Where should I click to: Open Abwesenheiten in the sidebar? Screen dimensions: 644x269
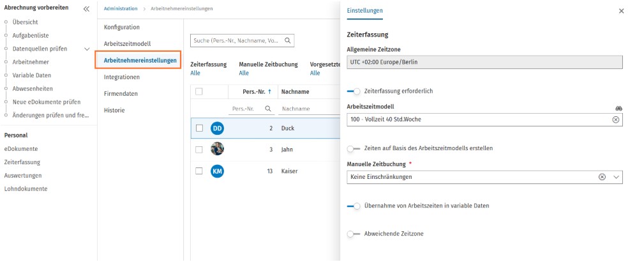coord(33,88)
